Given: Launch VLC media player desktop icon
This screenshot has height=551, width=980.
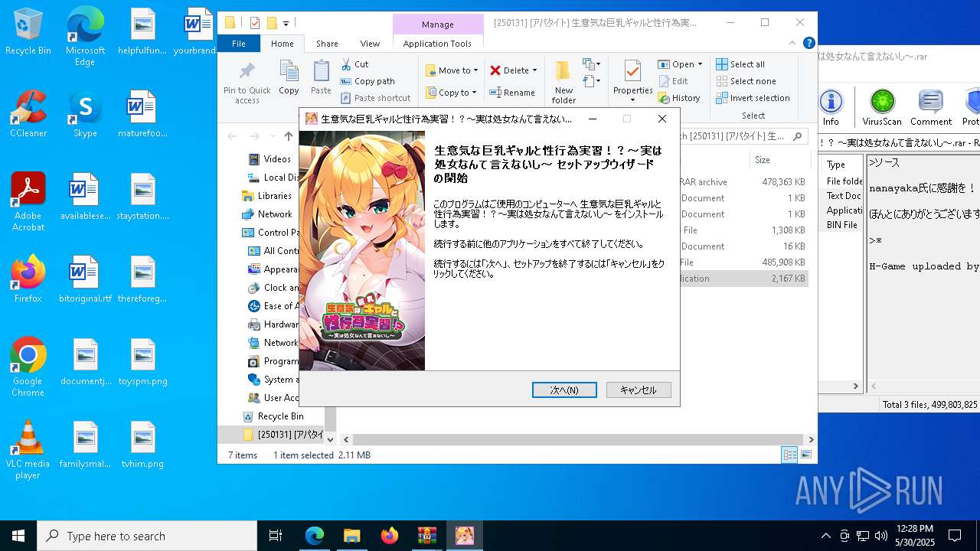Looking at the screenshot, I should (28, 450).
